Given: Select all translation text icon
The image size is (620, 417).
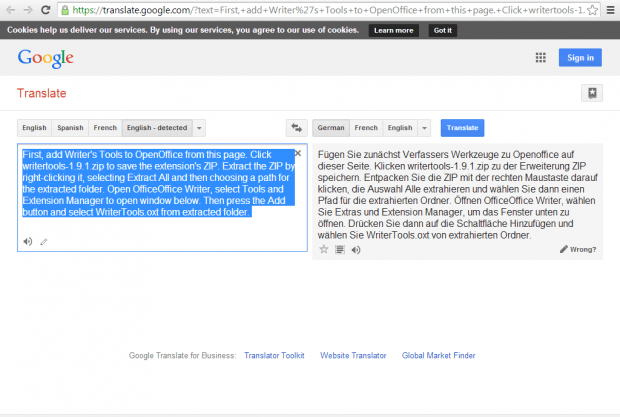Looking at the screenshot, I should [x=340, y=249].
